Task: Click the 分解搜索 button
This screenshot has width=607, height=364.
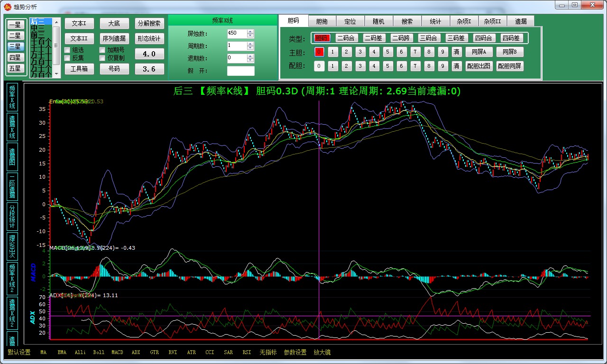Action: pyautogui.click(x=149, y=24)
